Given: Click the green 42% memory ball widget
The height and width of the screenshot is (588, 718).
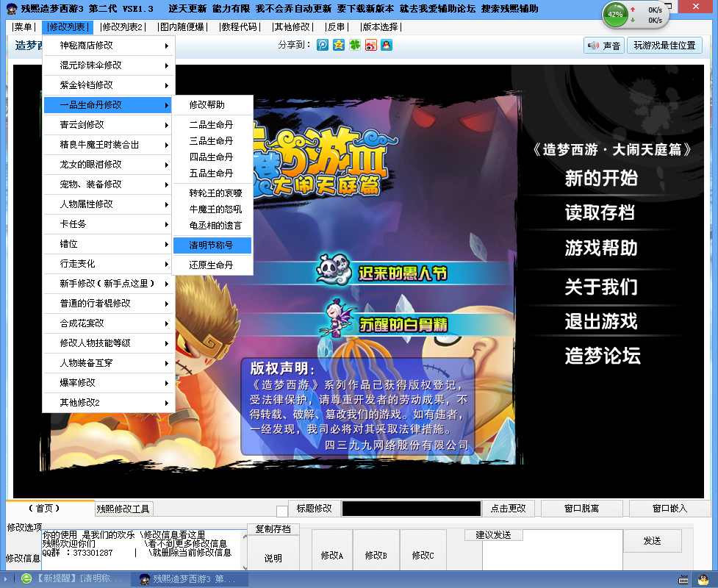Looking at the screenshot, I should [x=615, y=15].
